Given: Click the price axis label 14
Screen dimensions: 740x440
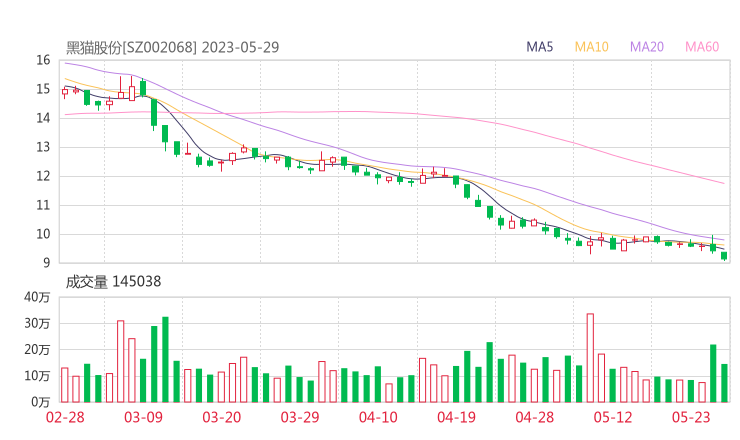Looking at the screenshot, I should (x=43, y=118).
